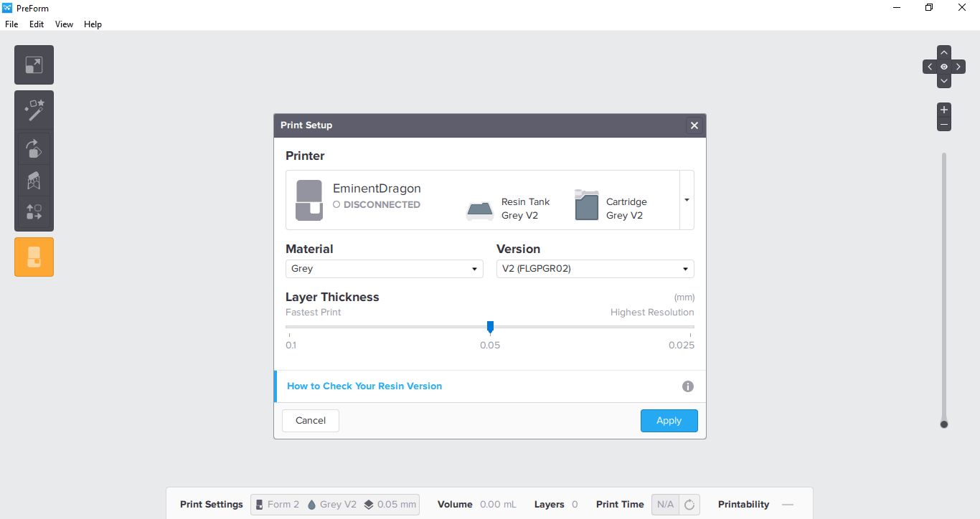This screenshot has height=519, width=980.
Task: Click the 0.05 slider label
Action: [x=490, y=345]
